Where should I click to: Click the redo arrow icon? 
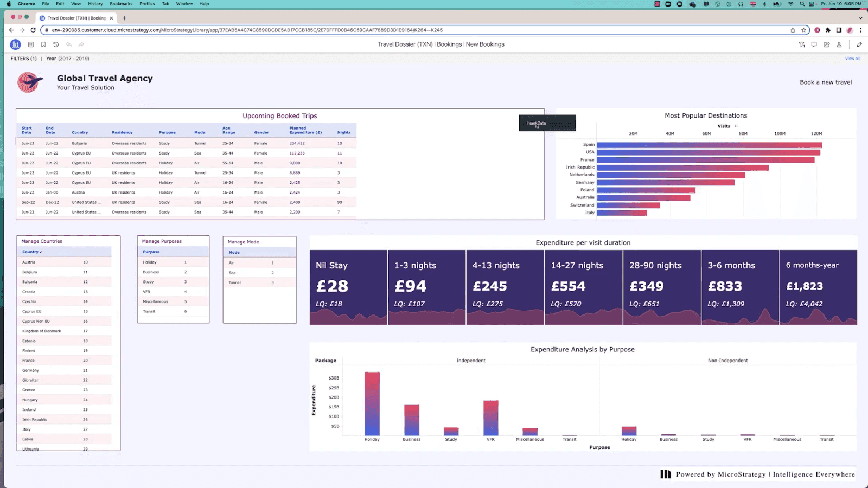pyautogui.click(x=81, y=44)
